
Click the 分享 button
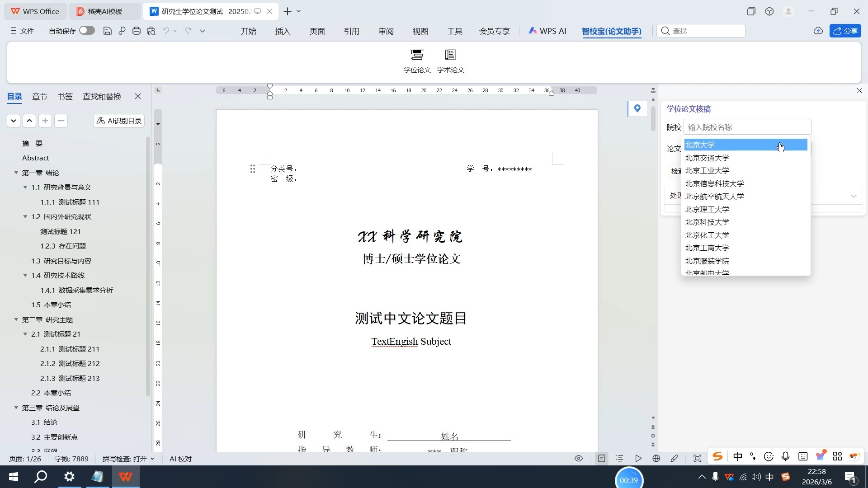pyautogui.click(x=845, y=31)
